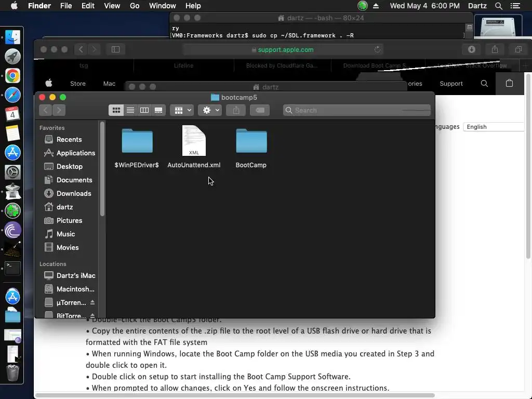Screen dimensions: 532x399
Task: Click the support.apple.com address bar in Safari
Action: coord(283,49)
